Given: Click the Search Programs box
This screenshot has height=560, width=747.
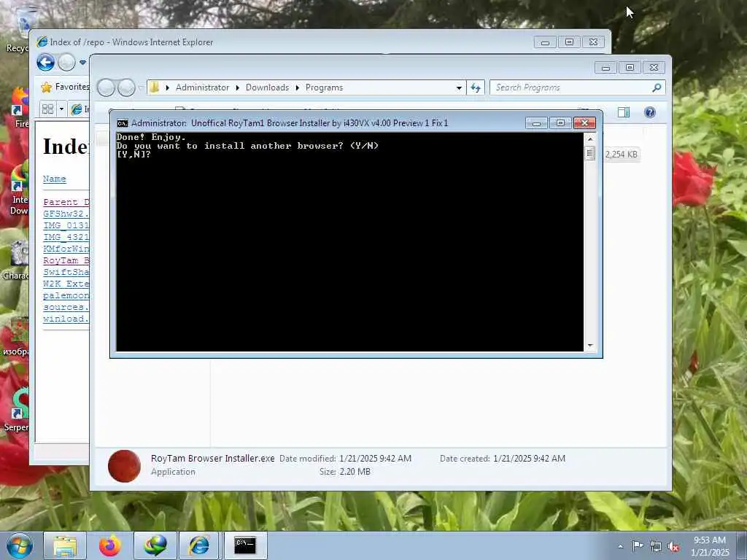Looking at the screenshot, I should click(x=570, y=87).
